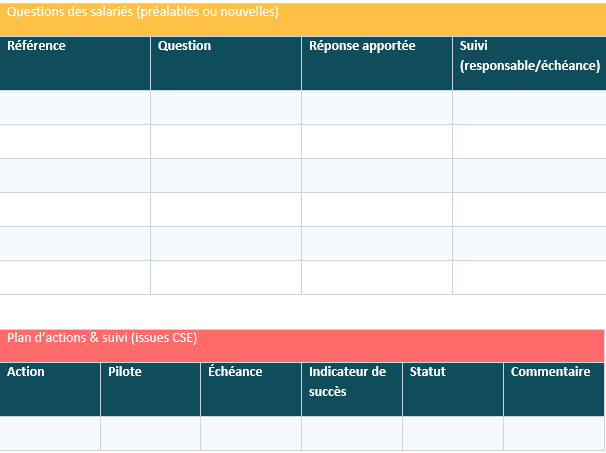Viewport: 606px width, 453px height.
Task: Click first empty cell under Réponse apportée
Action: click(377, 107)
